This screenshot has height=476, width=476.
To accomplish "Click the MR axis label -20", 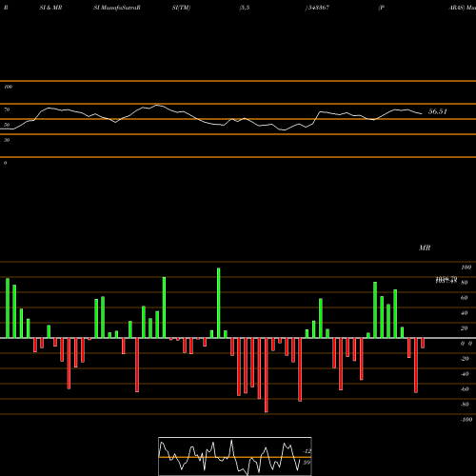I will 465,359.
